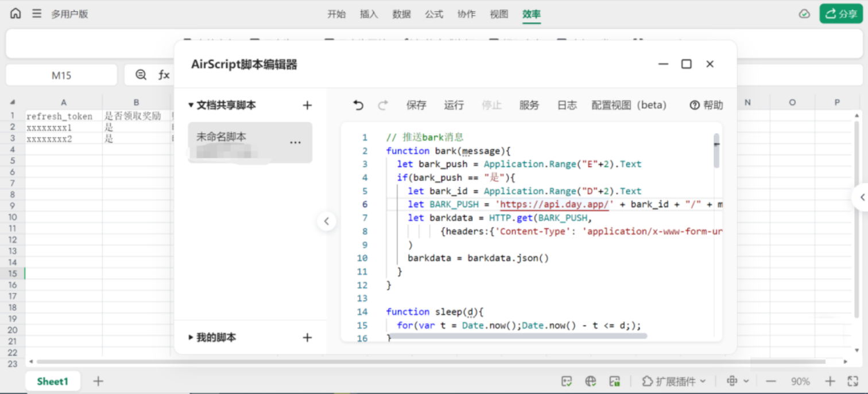Click the home icon at top left
Image resolution: width=868 pixels, height=394 pixels.
point(15,14)
